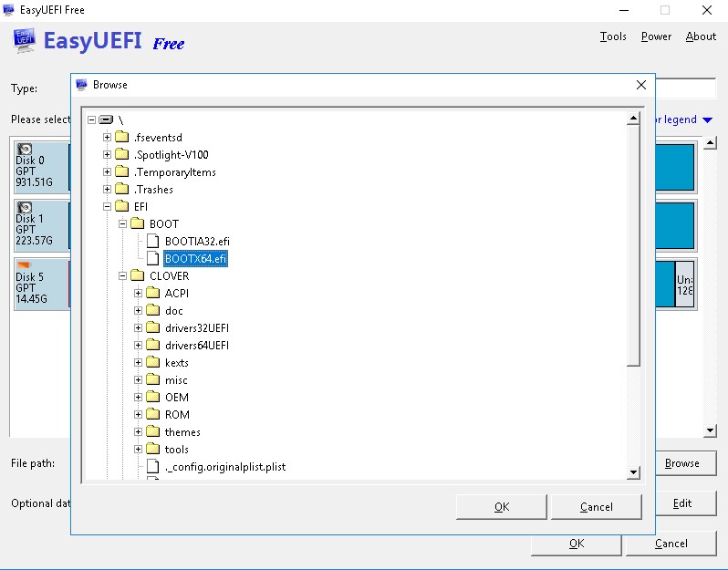Click the BOOT folder icon
The width and height of the screenshot is (728, 570).
(138, 223)
